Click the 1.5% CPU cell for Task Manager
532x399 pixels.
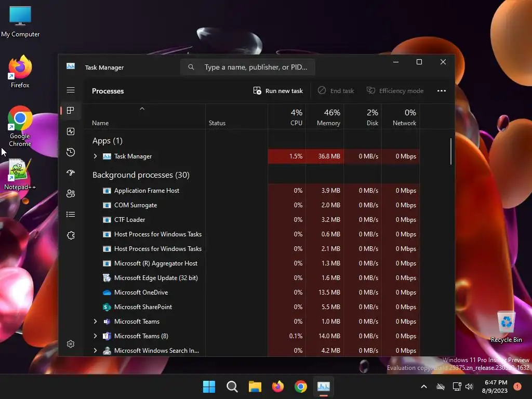[x=287, y=156]
